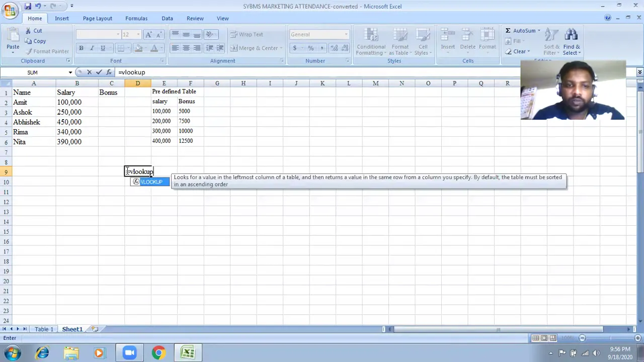Viewport: 644px width, 362px height.
Task: Open the Windows Start button
Action: click(12, 353)
